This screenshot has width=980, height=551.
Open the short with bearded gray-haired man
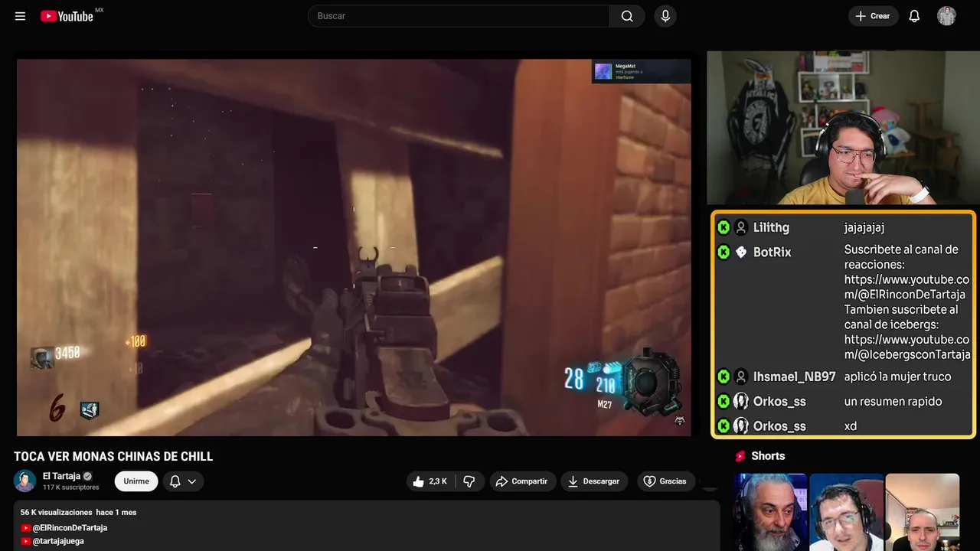[x=770, y=512]
